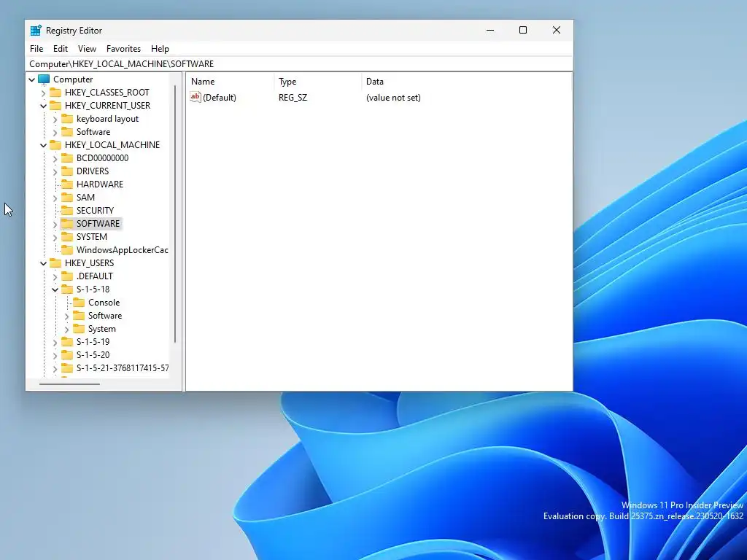Sort by the Name column header
Image resolution: width=747 pixels, height=560 pixels.
coord(231,82)
